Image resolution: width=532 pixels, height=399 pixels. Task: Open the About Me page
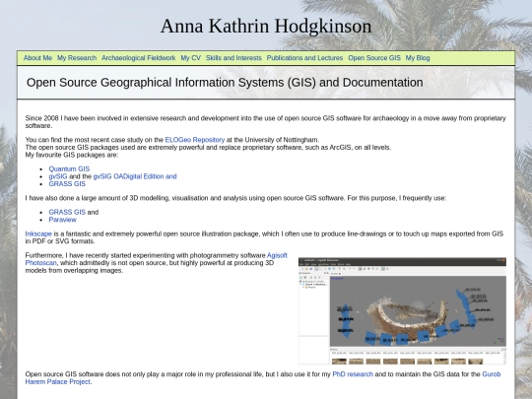(37, 58)
